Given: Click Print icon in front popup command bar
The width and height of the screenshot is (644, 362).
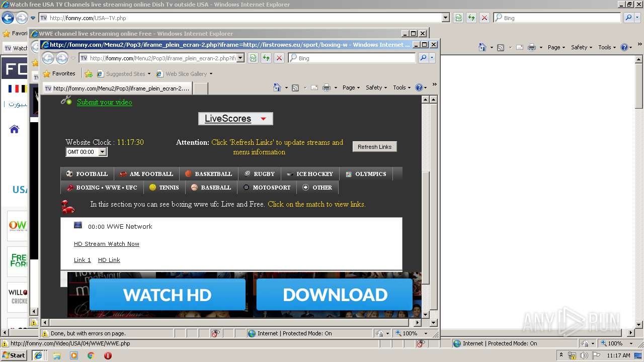Looking at the screenshot, I should (x=326, y=87).
